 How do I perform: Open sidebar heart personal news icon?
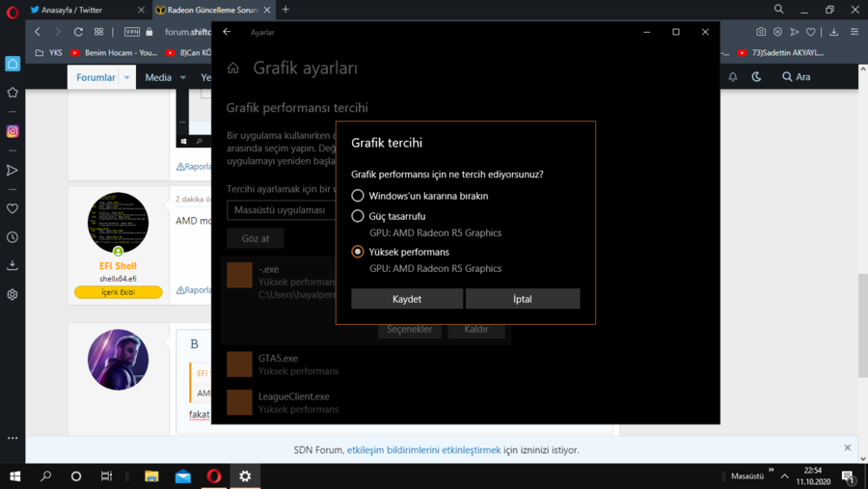point(13,208)
